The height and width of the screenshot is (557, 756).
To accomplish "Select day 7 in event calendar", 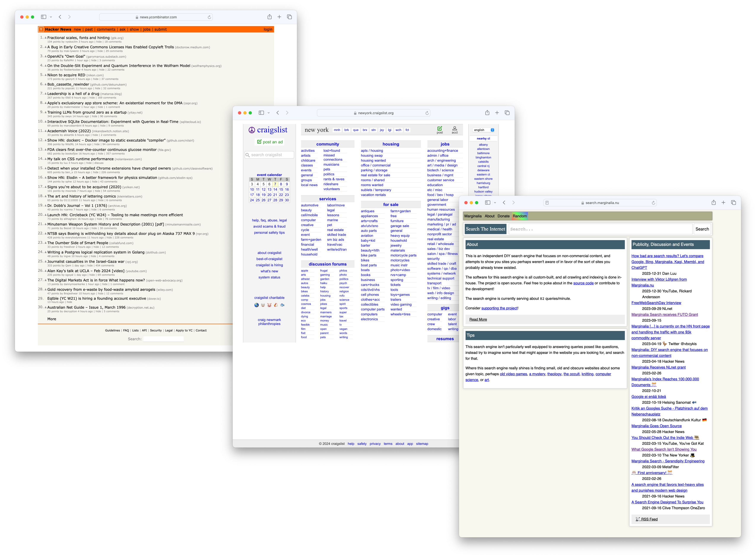I will [x=275, y=184].
